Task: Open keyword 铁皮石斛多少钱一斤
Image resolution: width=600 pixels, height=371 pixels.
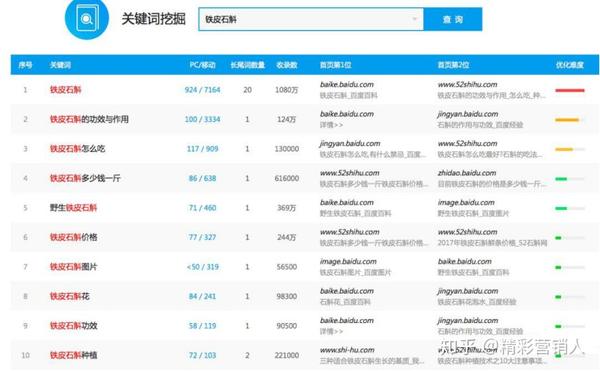Action: pos(85,178)
